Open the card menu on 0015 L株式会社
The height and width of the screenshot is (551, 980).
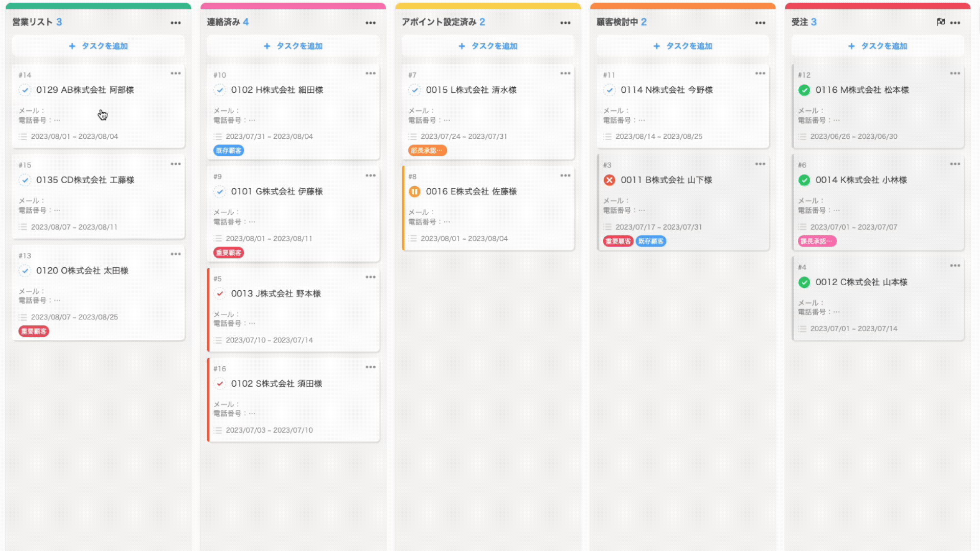[x=565, y=73]
